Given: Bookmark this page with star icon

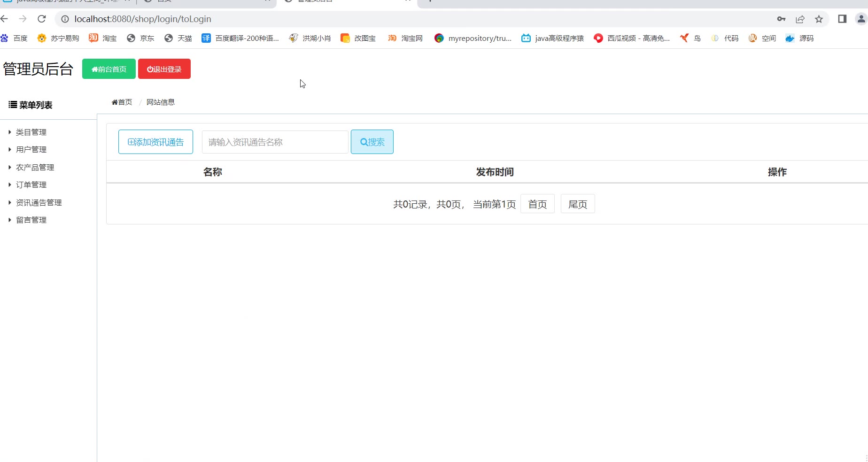Looking at the screenshot, I should [819, 19].
